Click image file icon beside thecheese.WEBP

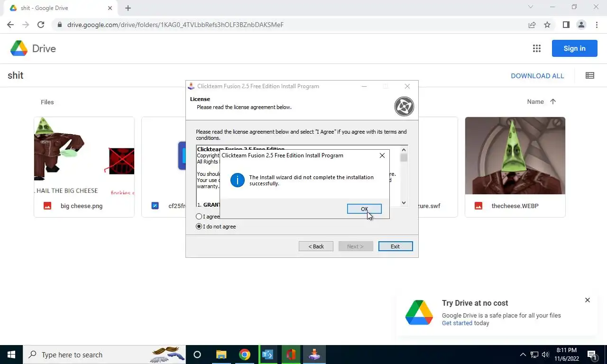478,206
